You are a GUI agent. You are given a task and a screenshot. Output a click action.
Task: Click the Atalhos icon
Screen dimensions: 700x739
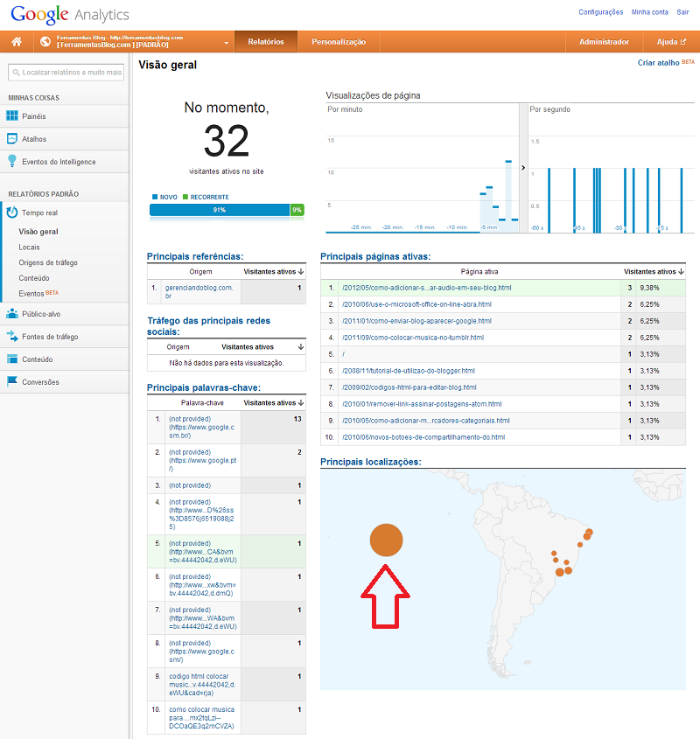pyautogui.click(x=12, y=138)
